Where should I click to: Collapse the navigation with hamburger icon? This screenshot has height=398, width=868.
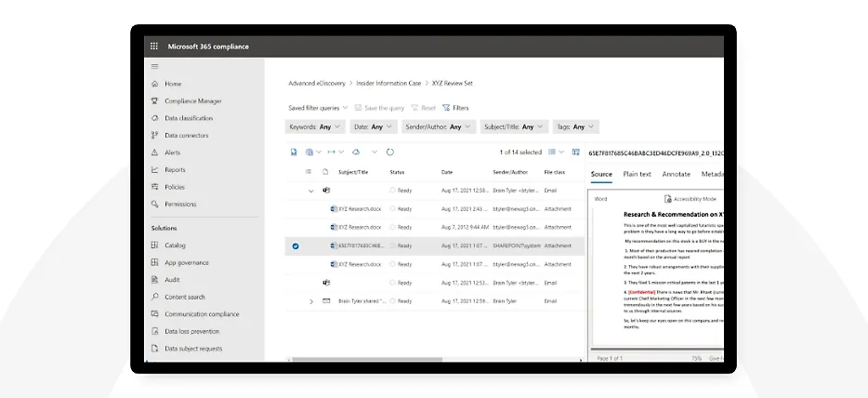154,66
